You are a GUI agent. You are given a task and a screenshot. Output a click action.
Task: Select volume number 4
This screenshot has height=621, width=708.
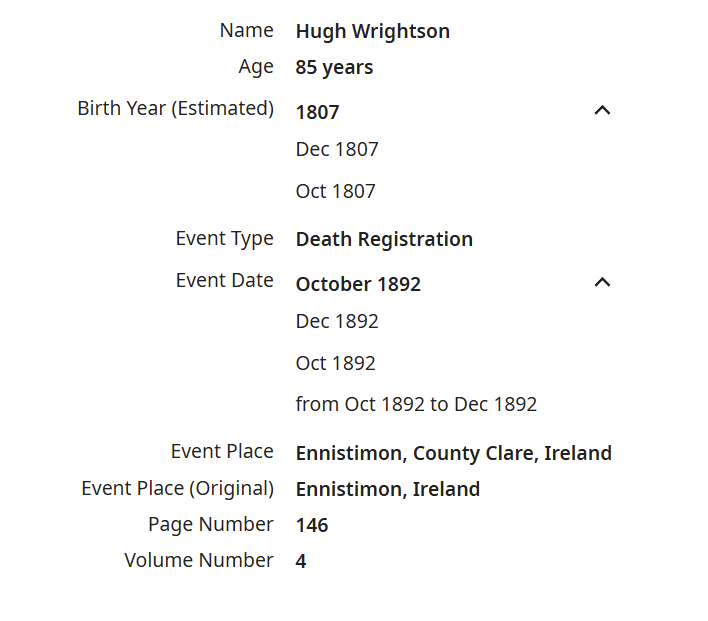[x=301, y=561]
